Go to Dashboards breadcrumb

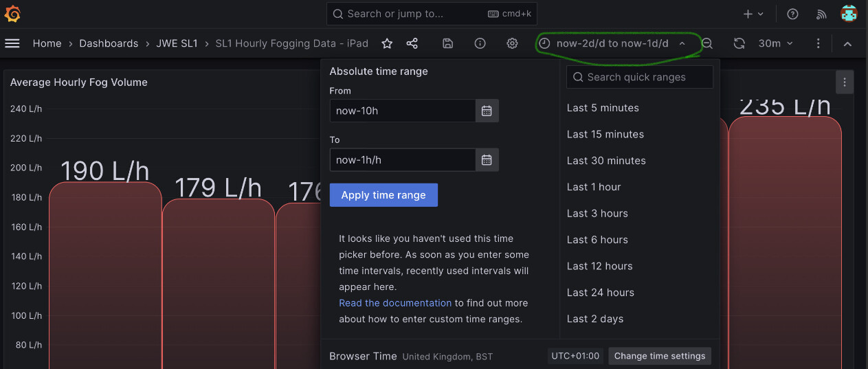pyautogui.click(x=109, y=43)
